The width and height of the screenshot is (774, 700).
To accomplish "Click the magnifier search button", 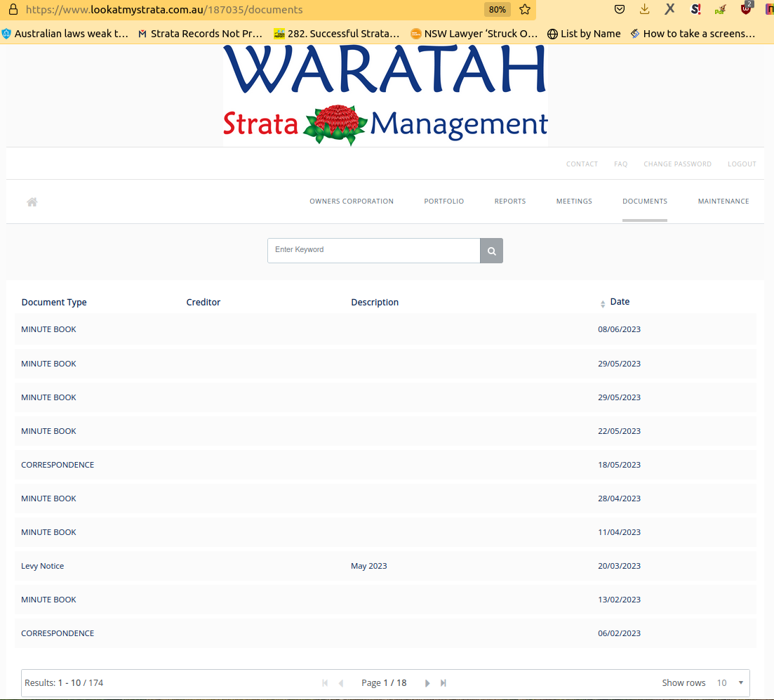I will point(492,251).
